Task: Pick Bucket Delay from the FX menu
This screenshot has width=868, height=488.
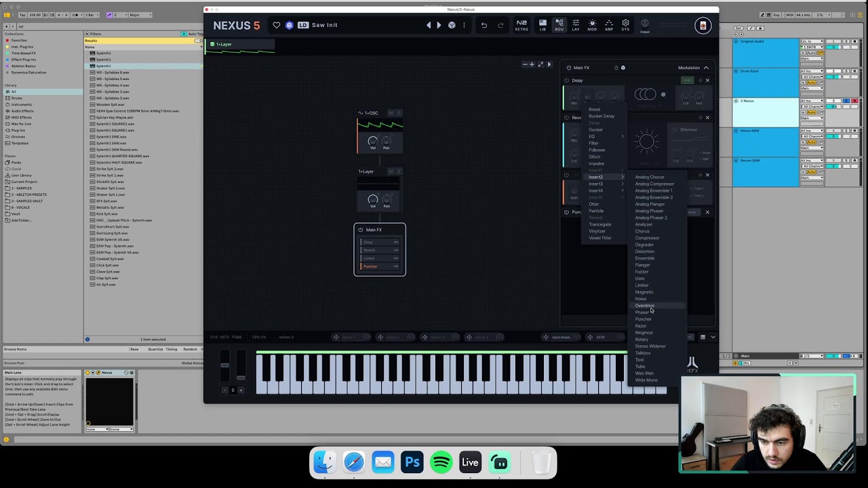Action: pyautogui.click(x=601, y=116)
